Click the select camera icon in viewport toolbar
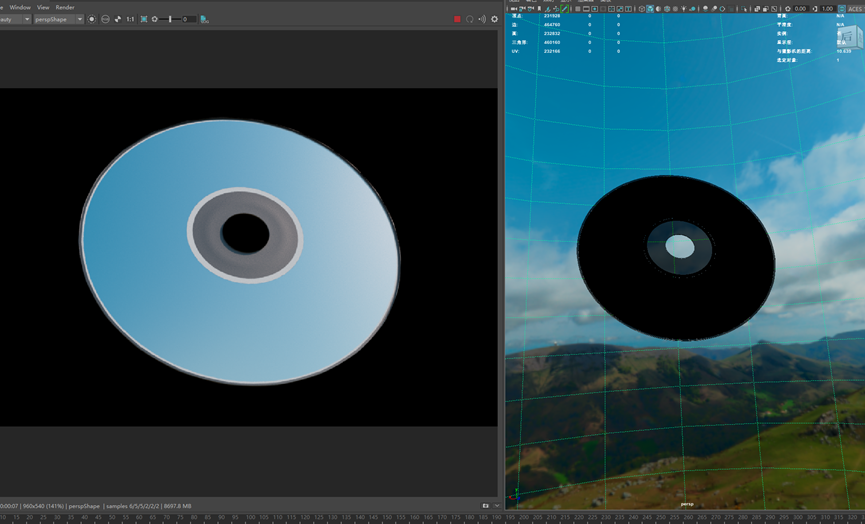 [x=514, y=9]
